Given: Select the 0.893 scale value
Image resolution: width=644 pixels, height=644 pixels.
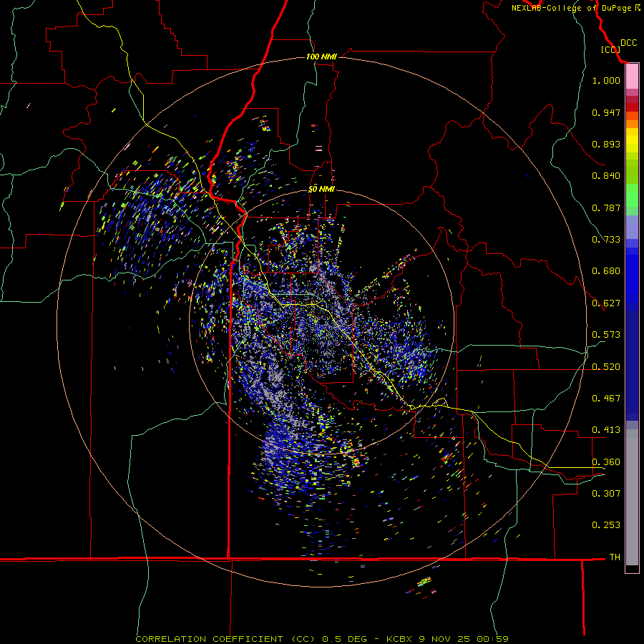Looking at the screenshot, I should click(606, 144).
